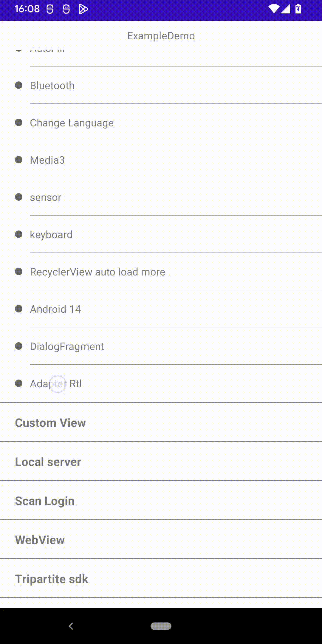
Task: Select the sensor list item
Action: coord(161,197)
